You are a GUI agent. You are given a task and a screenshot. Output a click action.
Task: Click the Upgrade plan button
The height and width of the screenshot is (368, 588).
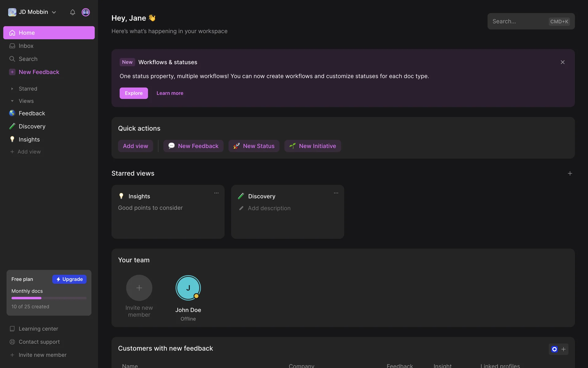pyautogui.click(x=70, y=279)
